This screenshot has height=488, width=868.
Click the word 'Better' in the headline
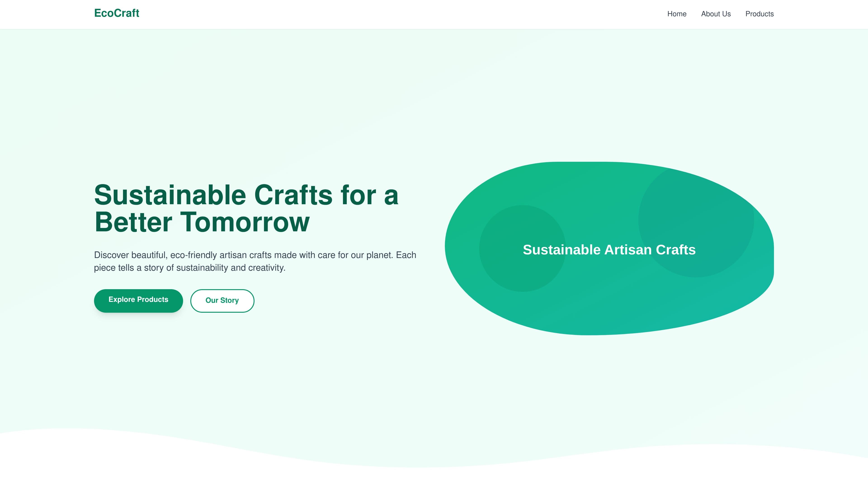coord(133,222)
